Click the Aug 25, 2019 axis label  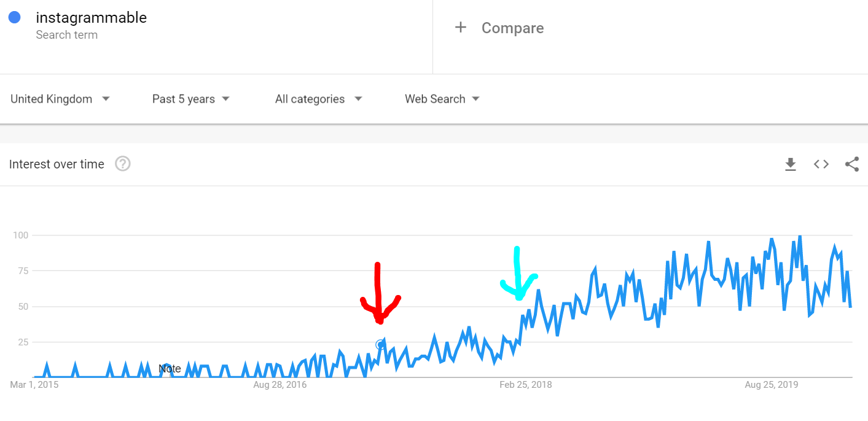771,385
